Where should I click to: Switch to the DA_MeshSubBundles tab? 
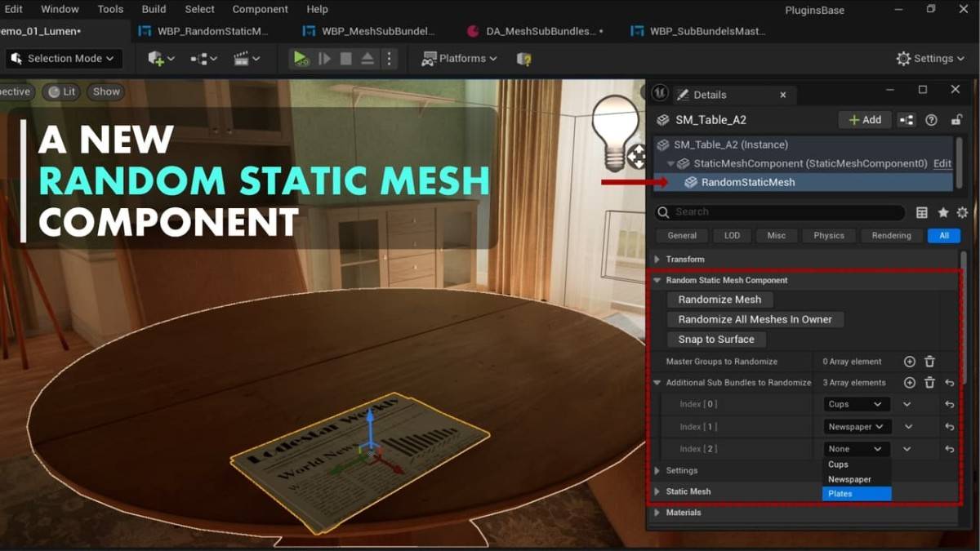click(x=541, y=31)
